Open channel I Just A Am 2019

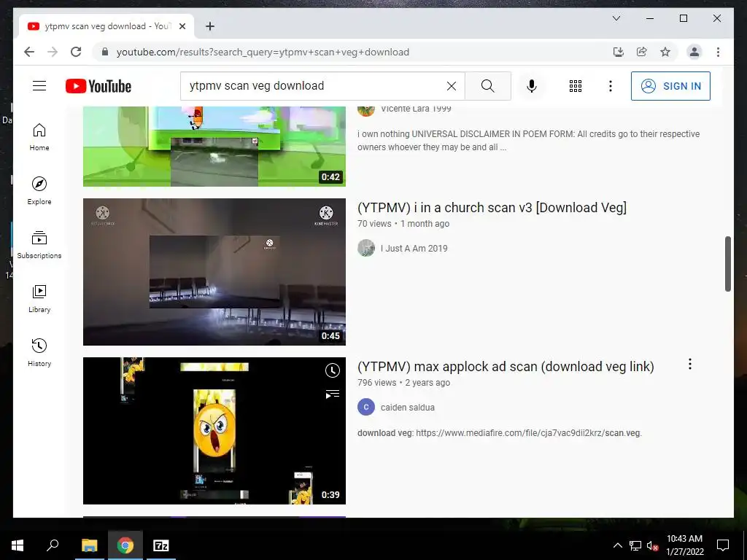(x=414, y=248)
